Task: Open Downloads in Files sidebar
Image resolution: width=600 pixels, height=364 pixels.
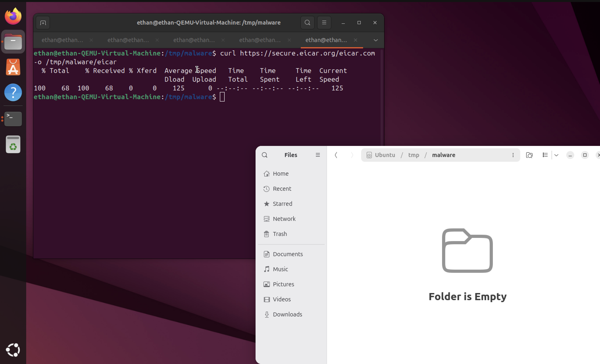Action: coord(287,314)
